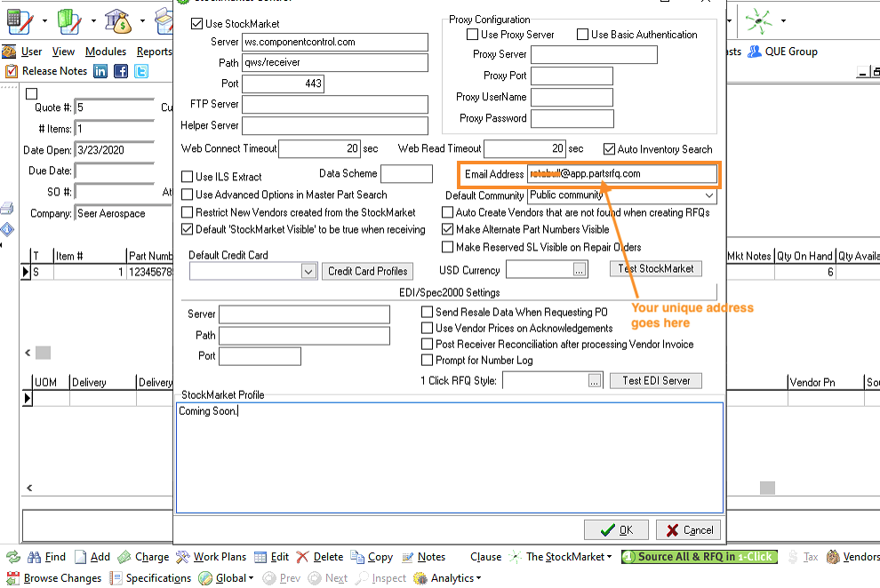Image resolution: width=880 pixels, height=588 pixels.
Task: Open the View menu
Action: click(63, 52)
